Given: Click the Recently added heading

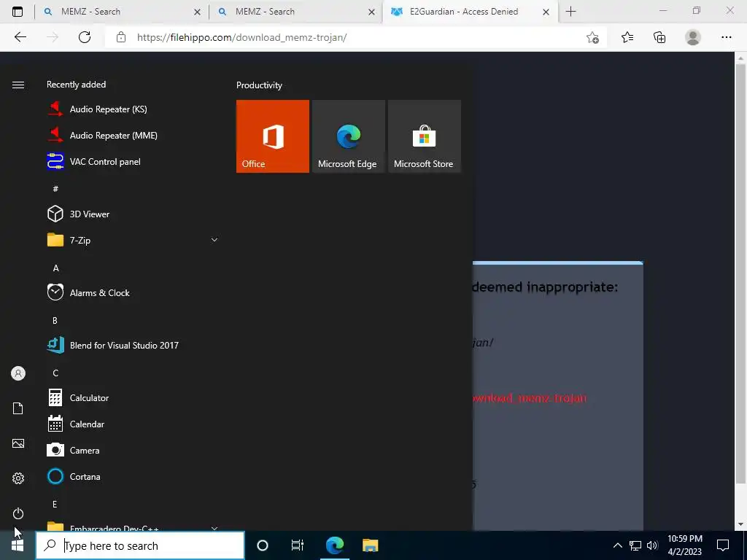Looking at the screenshot, I should 76,85.
